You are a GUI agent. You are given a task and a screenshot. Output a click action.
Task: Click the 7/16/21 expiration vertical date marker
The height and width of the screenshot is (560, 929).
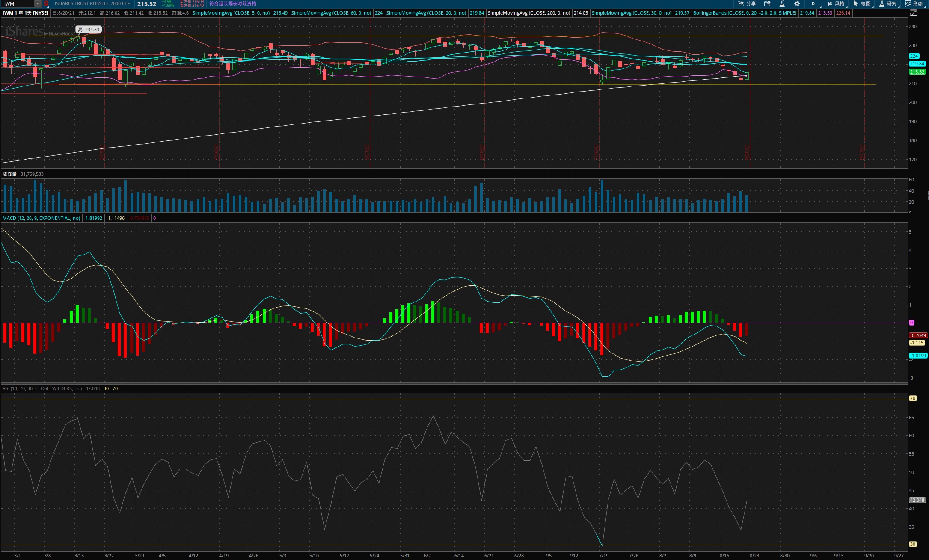click(597, 152)
